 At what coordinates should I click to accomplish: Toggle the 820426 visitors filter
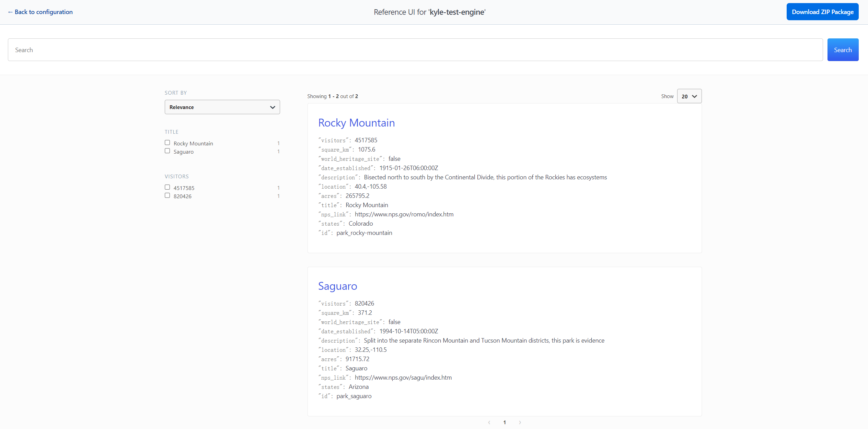(x=167, y=195)
